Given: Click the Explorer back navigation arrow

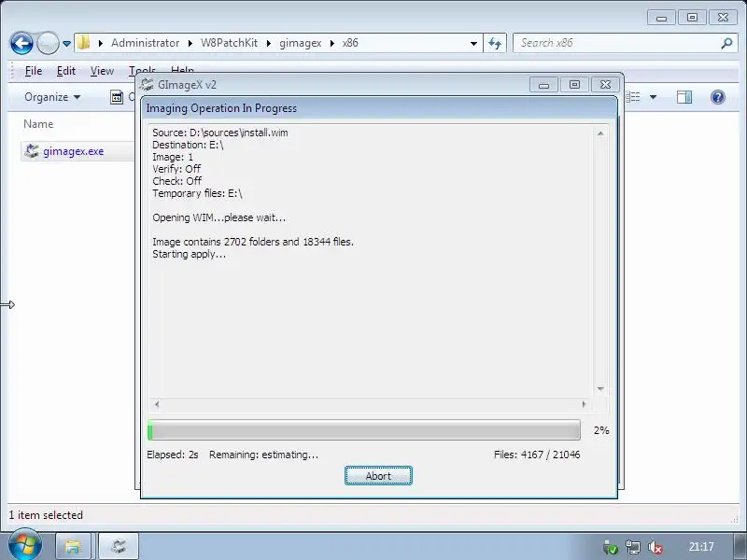Looking at the screenshot, I should (x=21, y=43).
